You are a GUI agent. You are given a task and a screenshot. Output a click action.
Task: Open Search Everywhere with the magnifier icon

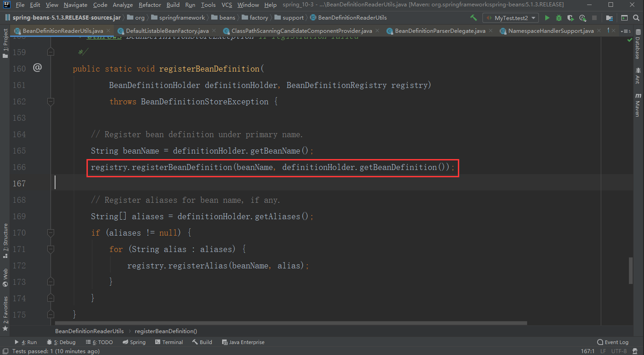(636, 18)
